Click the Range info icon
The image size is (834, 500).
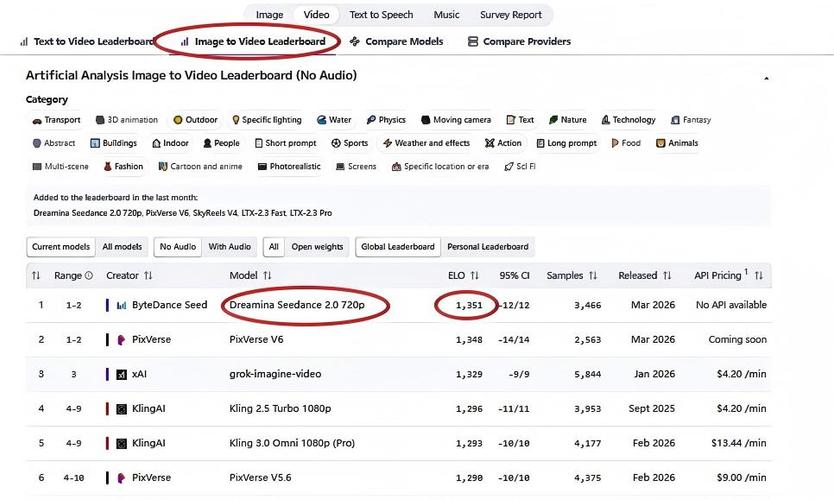[x=89, y=275]
